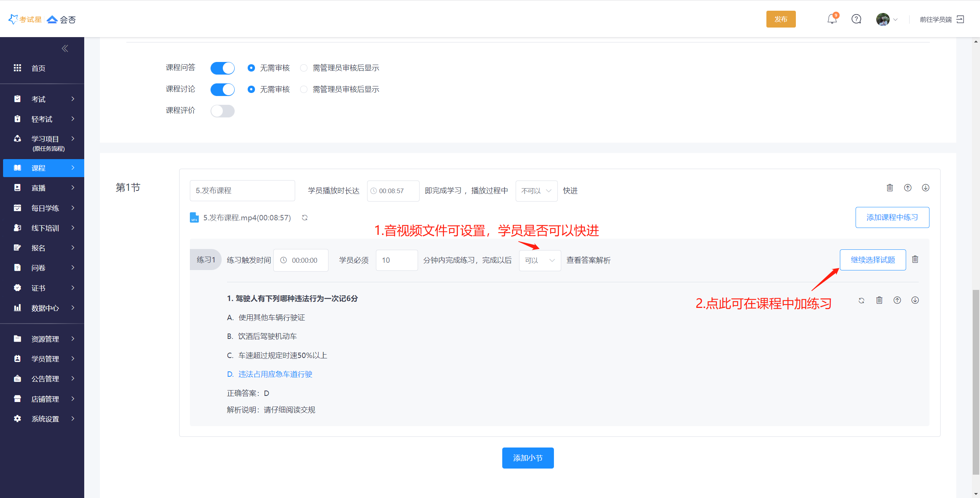Select 需管理员审核后显示 for 课程讨论

pos(304,90)
